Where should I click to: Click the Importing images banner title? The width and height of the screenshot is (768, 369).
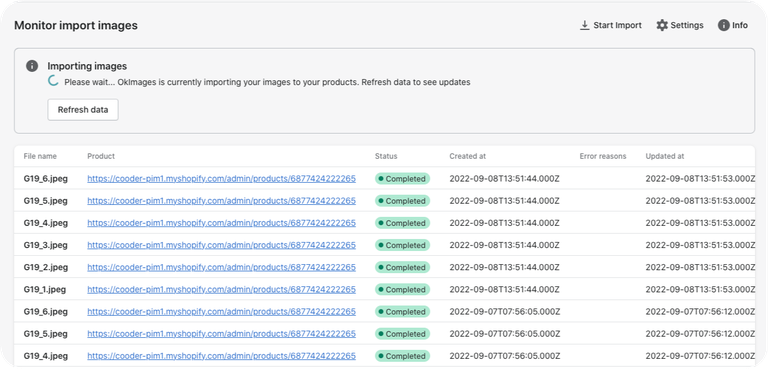(87, 66)
